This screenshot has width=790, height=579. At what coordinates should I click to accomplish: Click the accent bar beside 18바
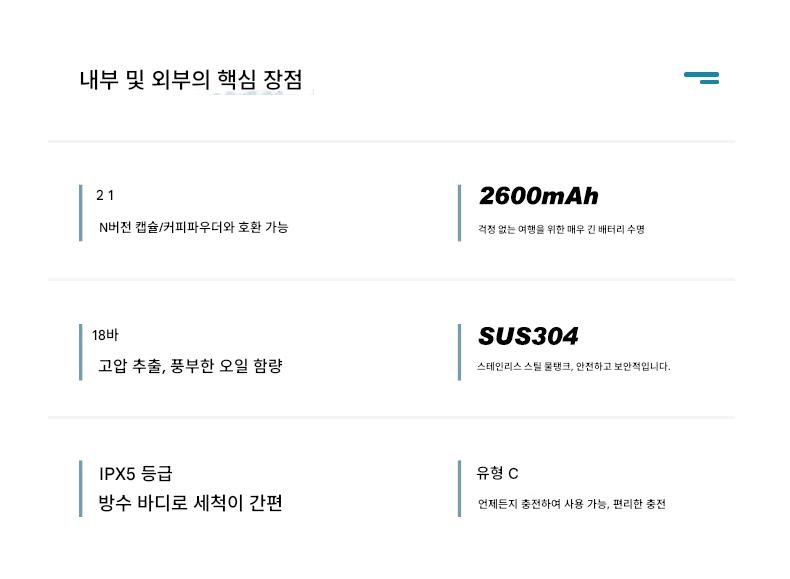point(81,351)
